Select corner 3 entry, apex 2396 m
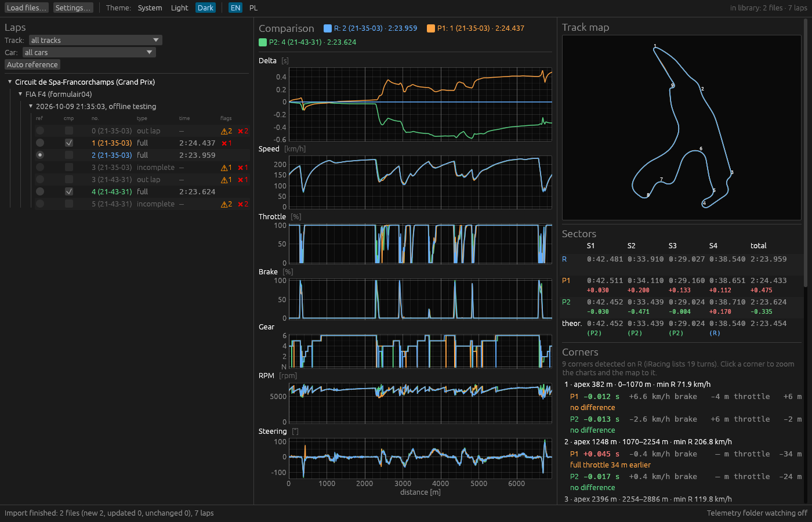The width and height of the screenshot is (812, 522). (x=648, y=499)
